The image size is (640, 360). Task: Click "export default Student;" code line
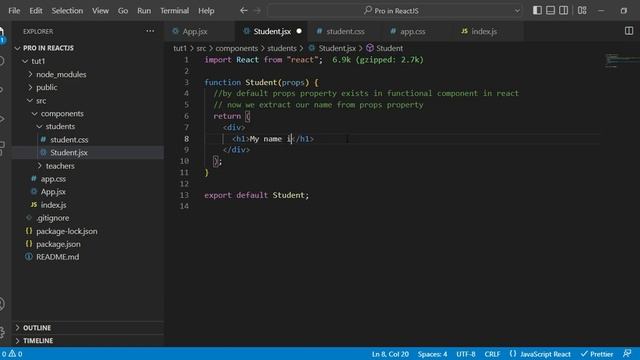tap(257, 195)
